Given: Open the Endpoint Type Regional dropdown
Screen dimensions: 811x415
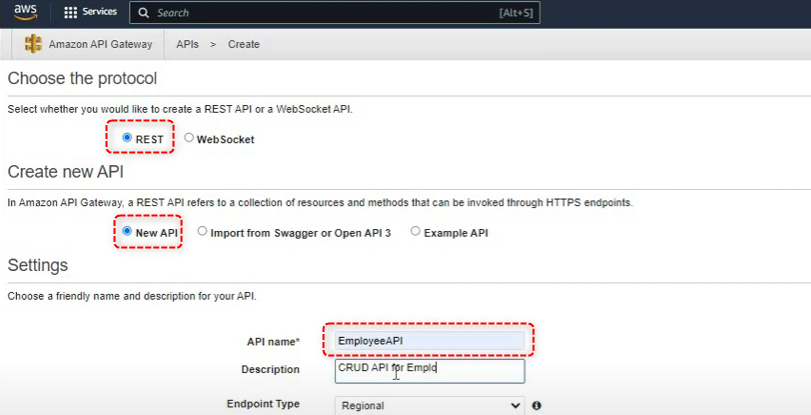Looking at the screenshot, I should pyautogui.click(x=430, y=405).
